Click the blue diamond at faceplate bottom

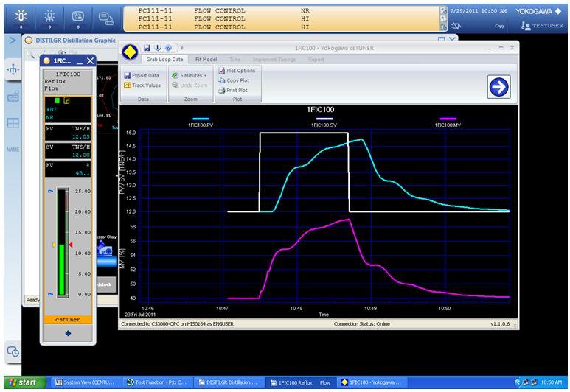click(68, 333)
